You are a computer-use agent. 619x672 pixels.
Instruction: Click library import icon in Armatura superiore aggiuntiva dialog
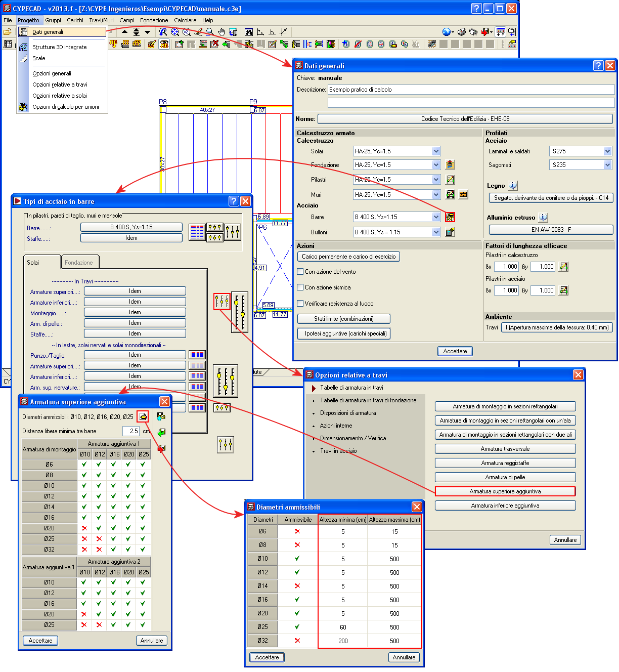pyautogui.click(x=161, y=416)
